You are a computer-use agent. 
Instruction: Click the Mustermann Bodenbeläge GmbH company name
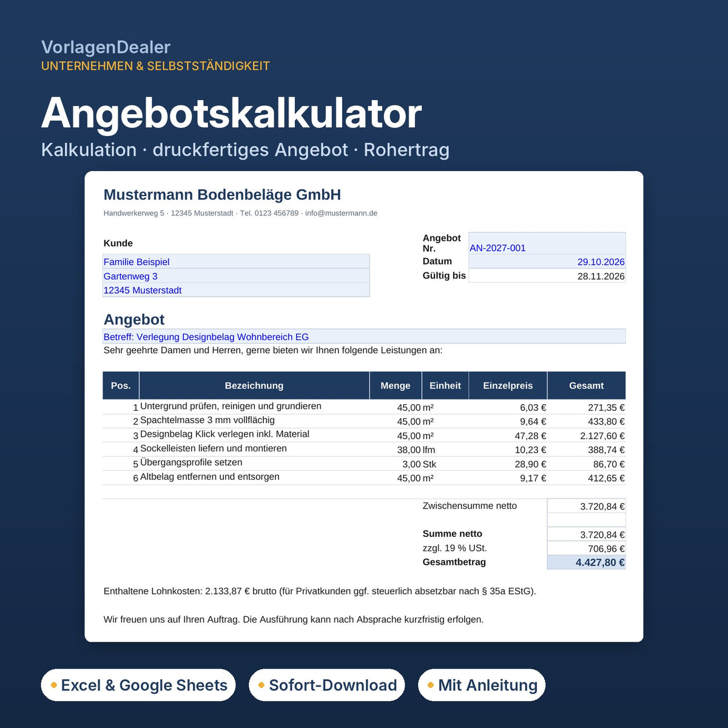coord(222,195)
